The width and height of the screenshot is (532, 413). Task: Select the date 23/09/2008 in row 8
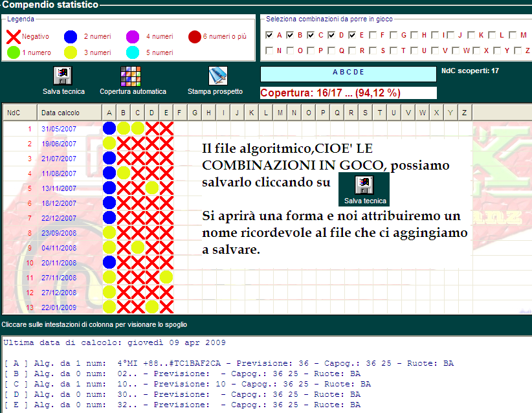point(59,233)
